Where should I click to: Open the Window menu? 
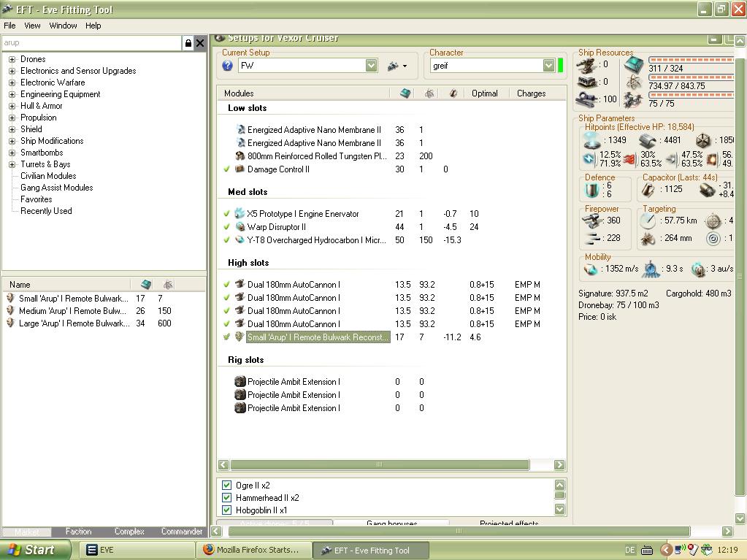coord(63,26)
